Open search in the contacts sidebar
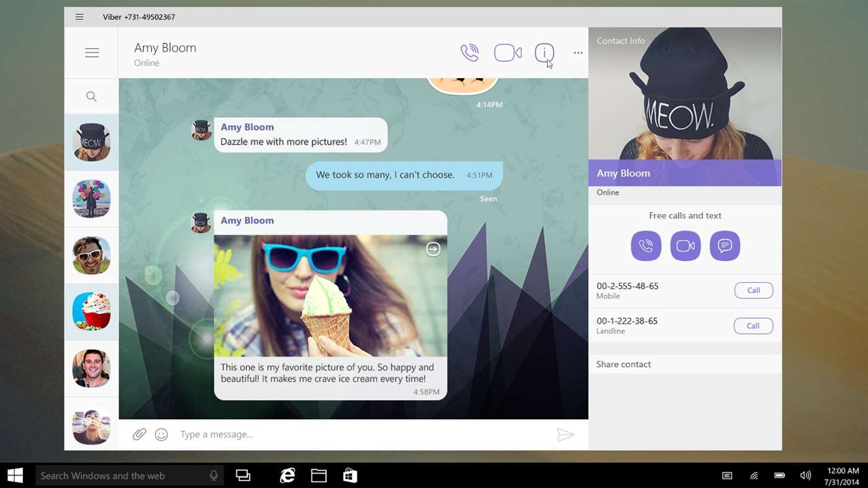 [91, 96]
